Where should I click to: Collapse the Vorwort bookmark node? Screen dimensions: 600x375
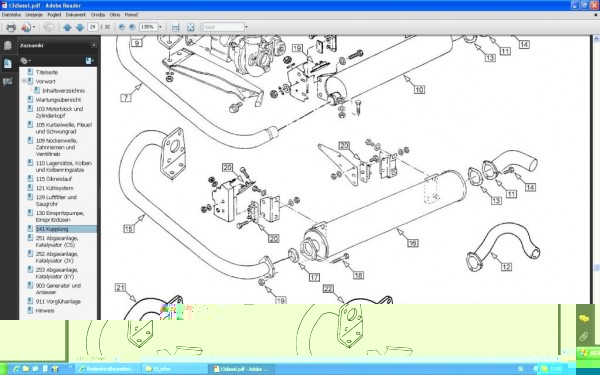[24, 81]
